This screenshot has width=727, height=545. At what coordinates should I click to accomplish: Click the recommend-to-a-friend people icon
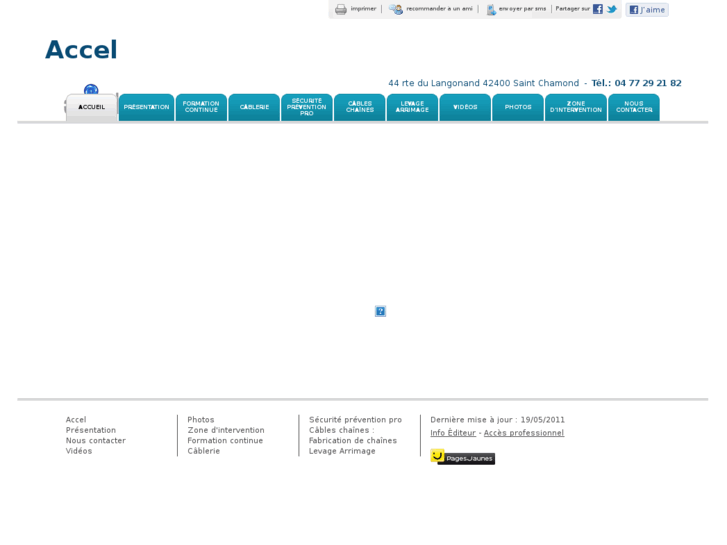[396, 9]
